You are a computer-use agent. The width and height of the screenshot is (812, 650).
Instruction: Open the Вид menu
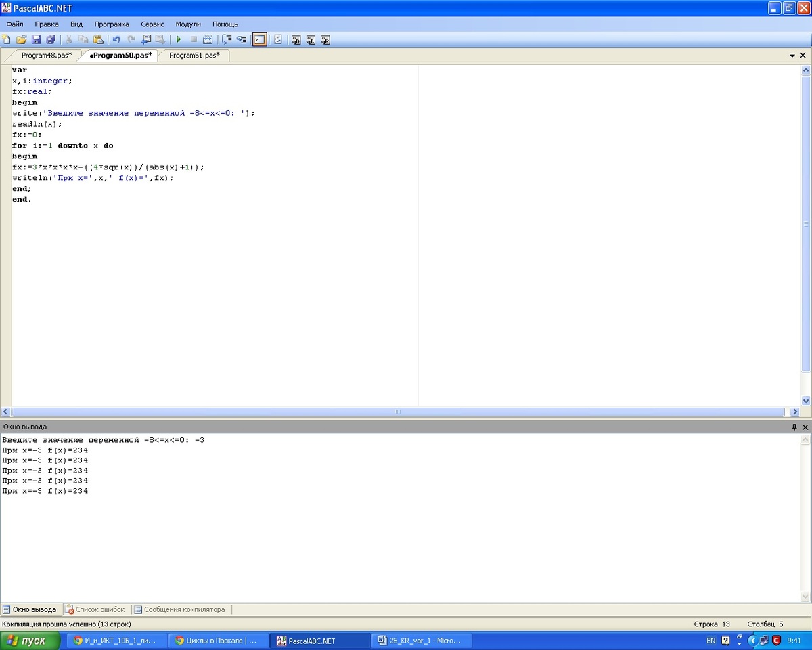[x=76, y=24]
